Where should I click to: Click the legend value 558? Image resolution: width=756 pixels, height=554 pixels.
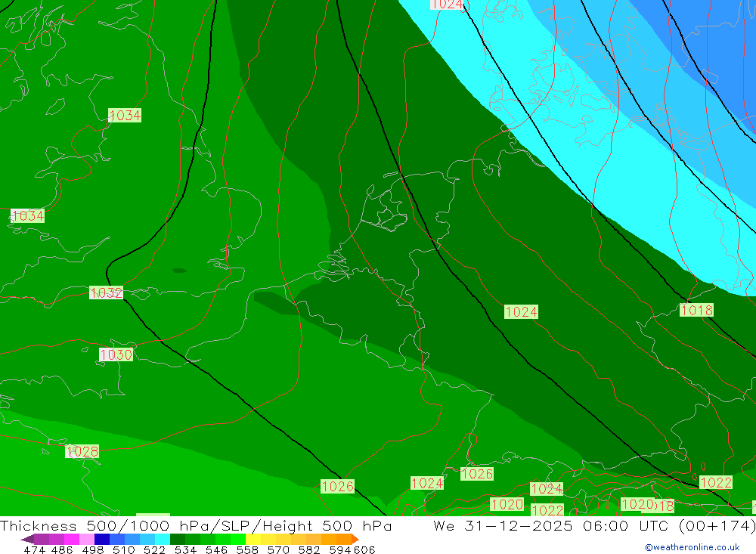[247, 549]
